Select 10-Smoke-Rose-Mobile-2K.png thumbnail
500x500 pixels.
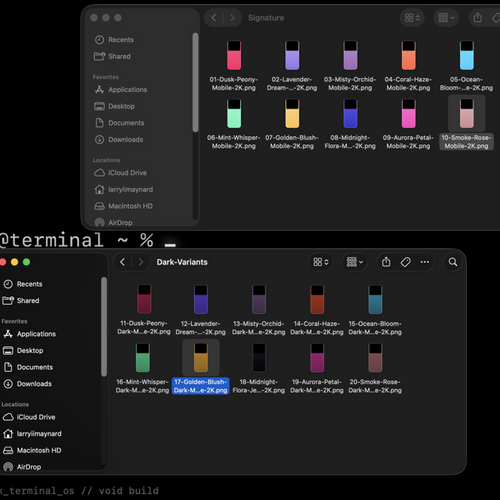point(467,114)
